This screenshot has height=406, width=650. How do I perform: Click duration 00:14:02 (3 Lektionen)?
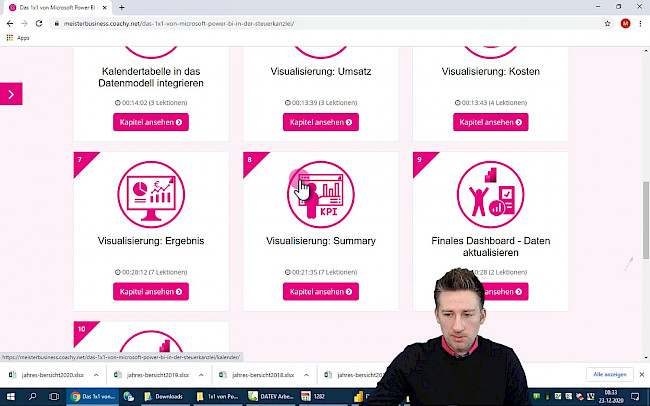point(151,102)
